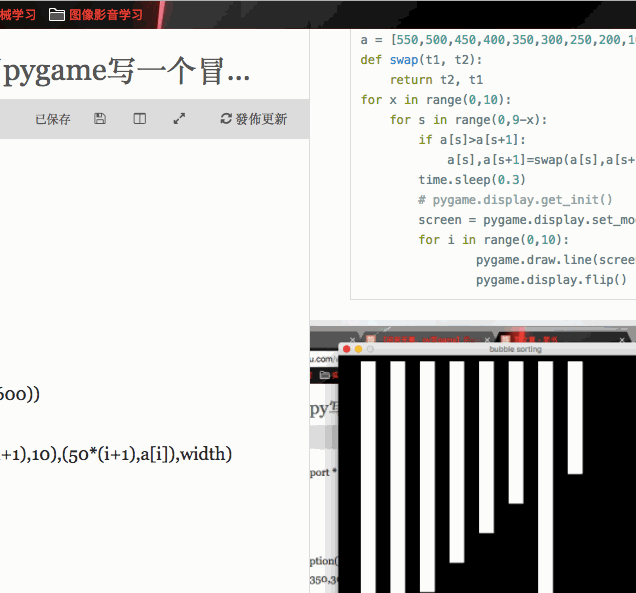Click the 已保存 saved status label
The image size is (636, 593).
[53, 119]
